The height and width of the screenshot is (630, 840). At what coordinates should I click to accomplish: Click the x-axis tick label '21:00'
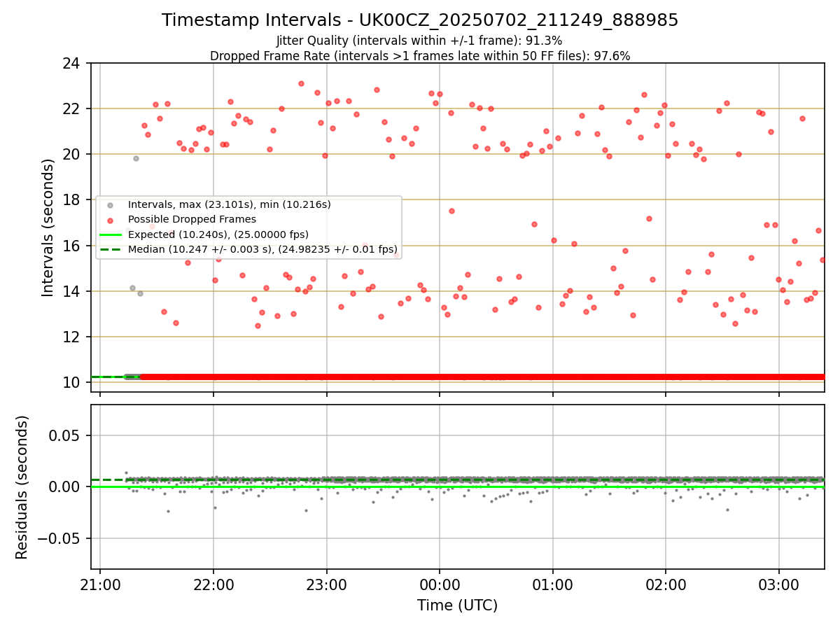coord(100,584)
